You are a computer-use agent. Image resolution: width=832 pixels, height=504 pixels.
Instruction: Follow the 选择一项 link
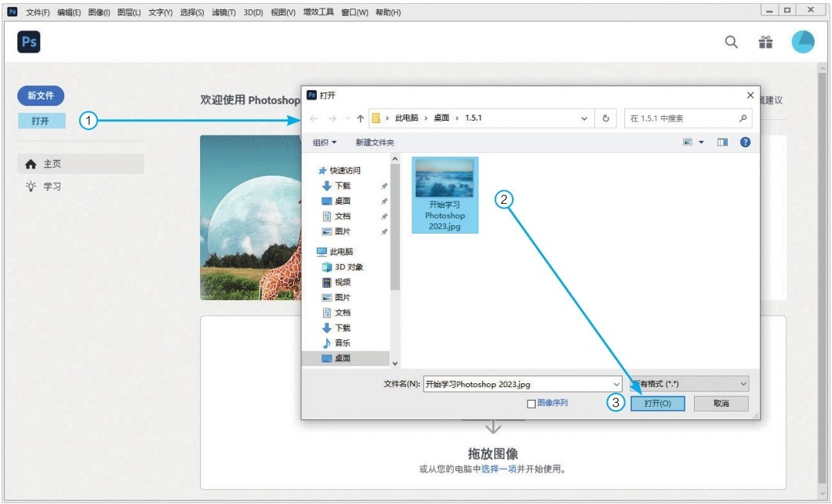[499, 469]
